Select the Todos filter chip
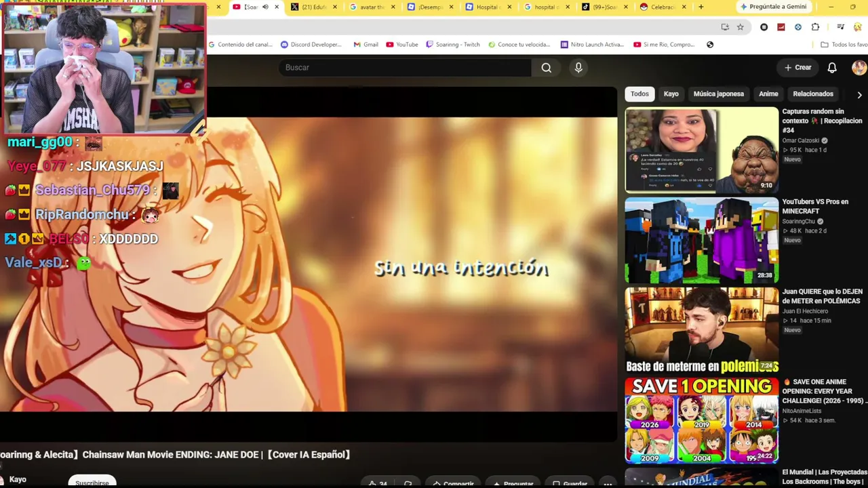Viewport: 868px width, 488px height. point(639,94)
